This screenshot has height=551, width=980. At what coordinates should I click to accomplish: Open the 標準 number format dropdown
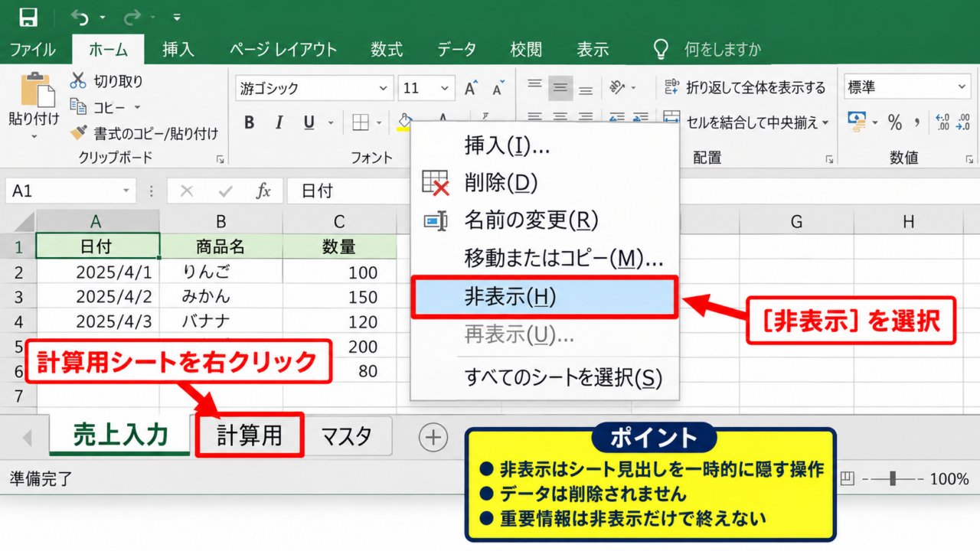963,88
